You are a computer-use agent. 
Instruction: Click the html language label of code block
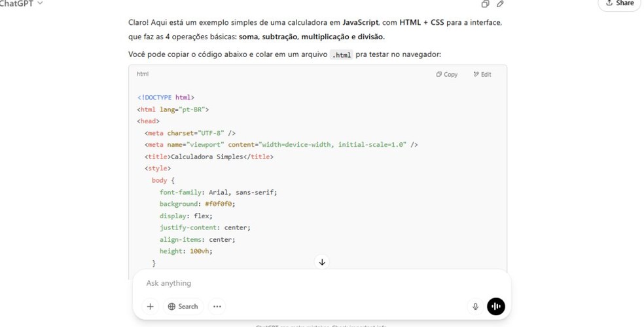pos(143,74)
